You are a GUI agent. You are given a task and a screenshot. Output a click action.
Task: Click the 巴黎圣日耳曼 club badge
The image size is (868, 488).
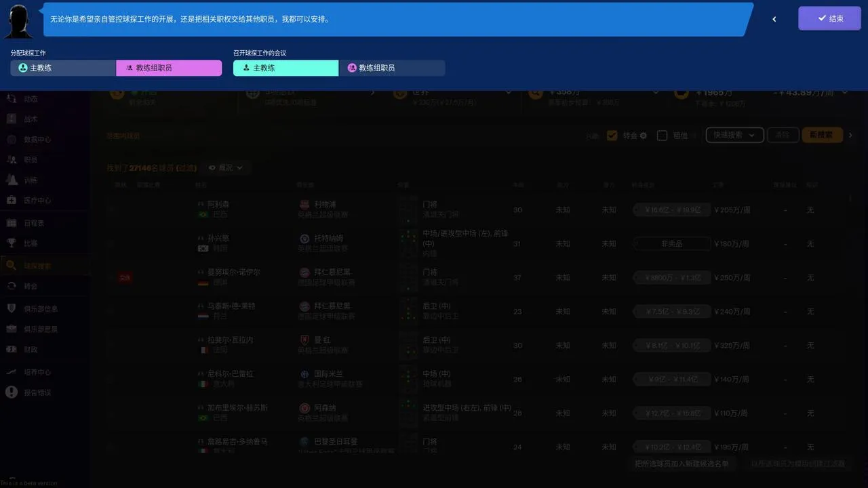(x=304, y=442)
